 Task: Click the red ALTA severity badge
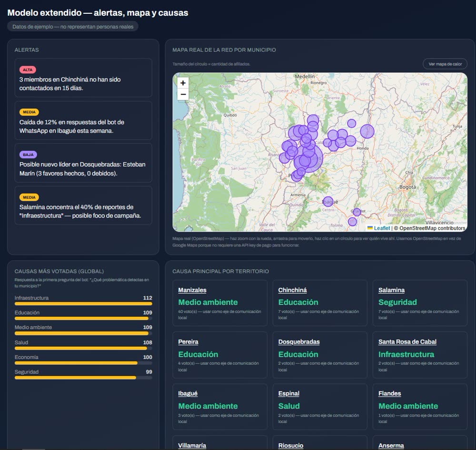click(x=28, y=70)
